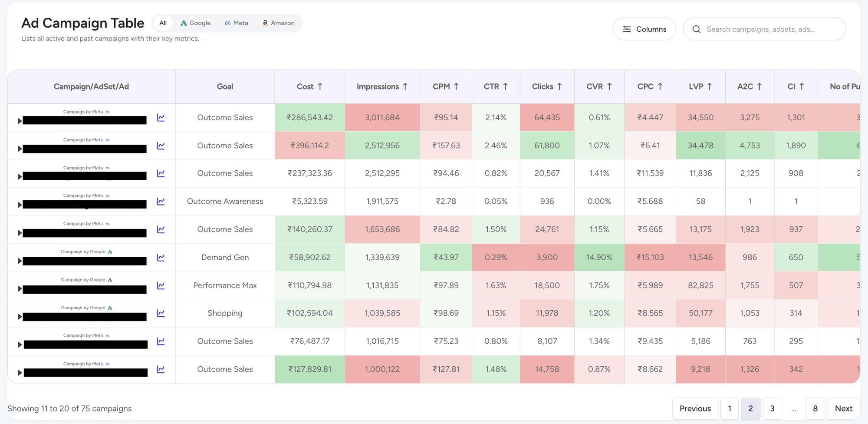Sort the Clicks column arrow
This screenshot has width=868, height=424.
[559, 86]
